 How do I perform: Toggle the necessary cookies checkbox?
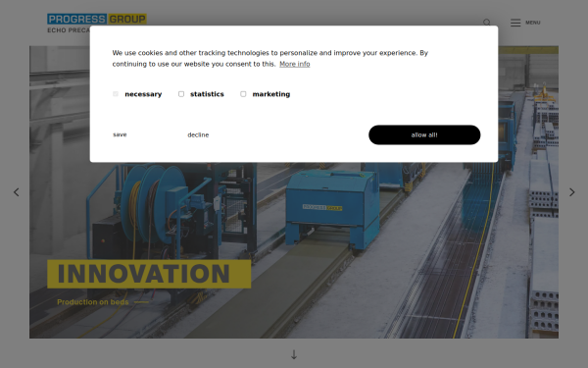116,94
